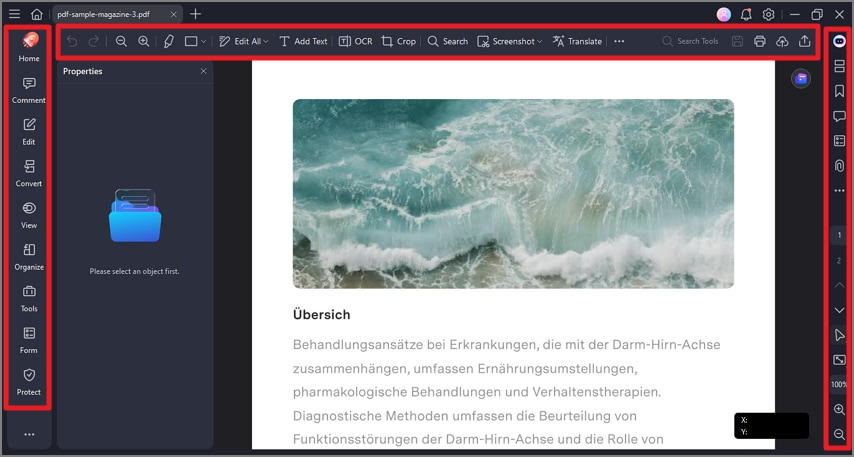Viewport: 854px width, 457px height.
Task: Open the Bookmark panel in right sidebar
Action: 839,91
